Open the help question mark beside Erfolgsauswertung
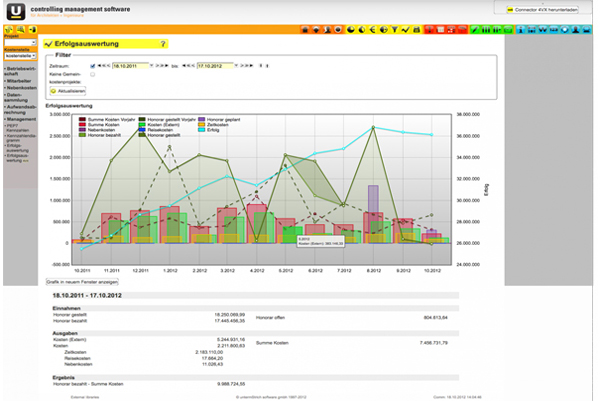Screen dimensions: 600x401 (x=163, y=45)
